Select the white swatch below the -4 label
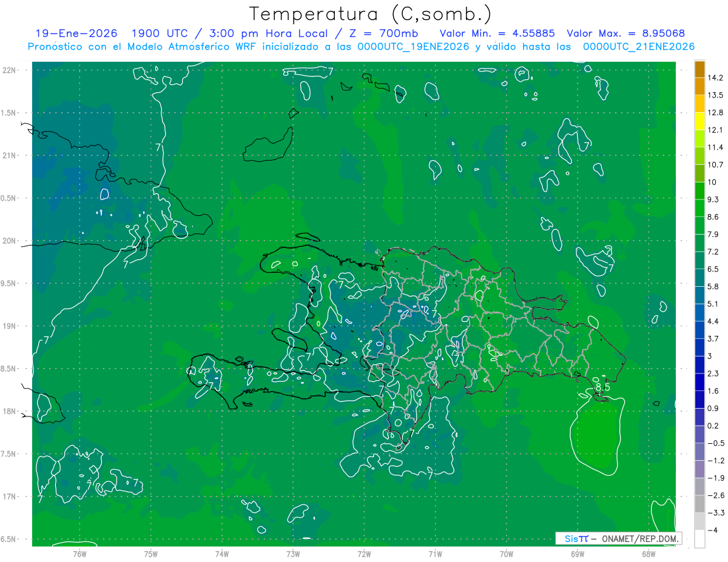This screenshot has height=562, width=728. [x=699, y=539]
